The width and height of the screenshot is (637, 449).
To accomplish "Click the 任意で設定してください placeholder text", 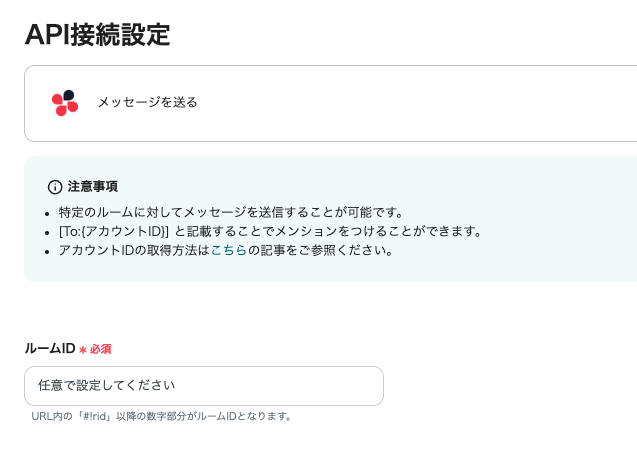I will [x=106, y=385].
